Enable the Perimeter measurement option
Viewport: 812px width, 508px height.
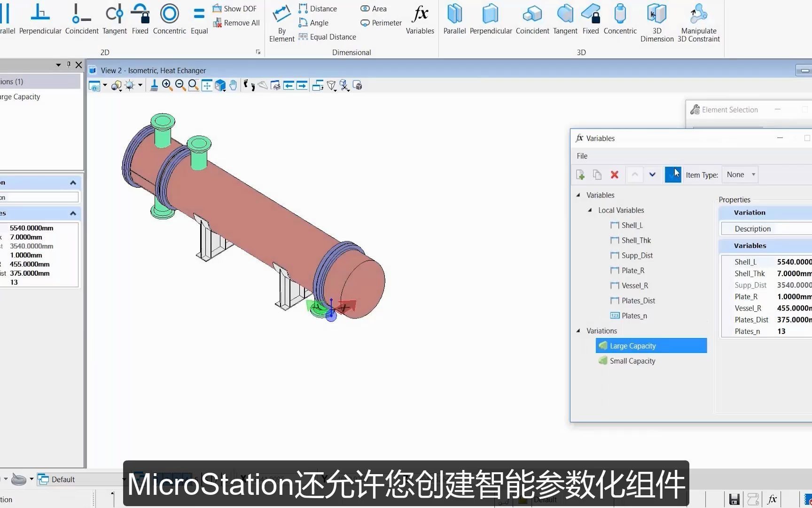click(381, 23)
